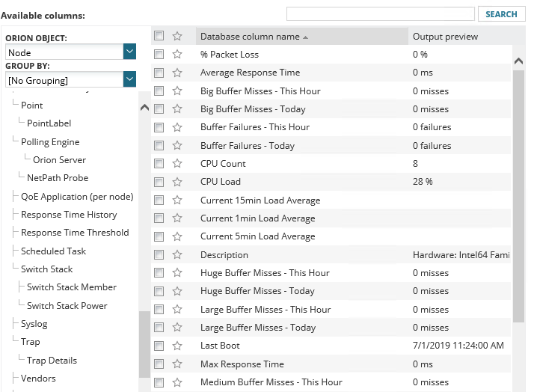Viewport: 534px width, 392px height.
Task: Star the Last Boot column
Action: 177,346
